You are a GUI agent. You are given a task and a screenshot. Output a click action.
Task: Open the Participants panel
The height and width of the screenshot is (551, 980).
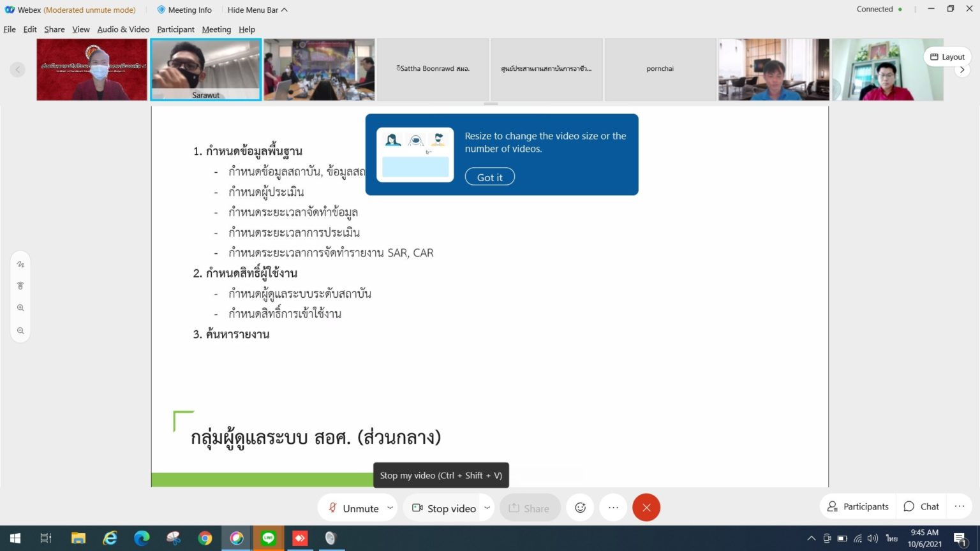click(x=858, y=506)
